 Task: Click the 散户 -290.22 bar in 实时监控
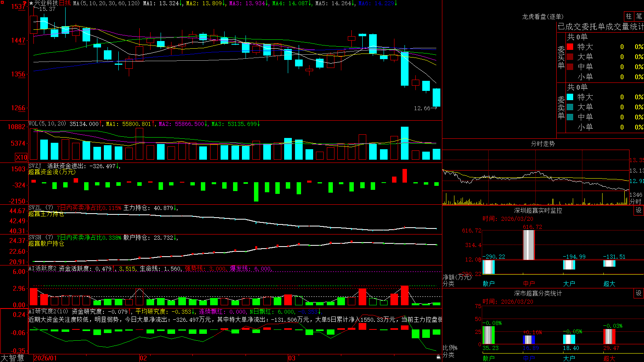489,267
